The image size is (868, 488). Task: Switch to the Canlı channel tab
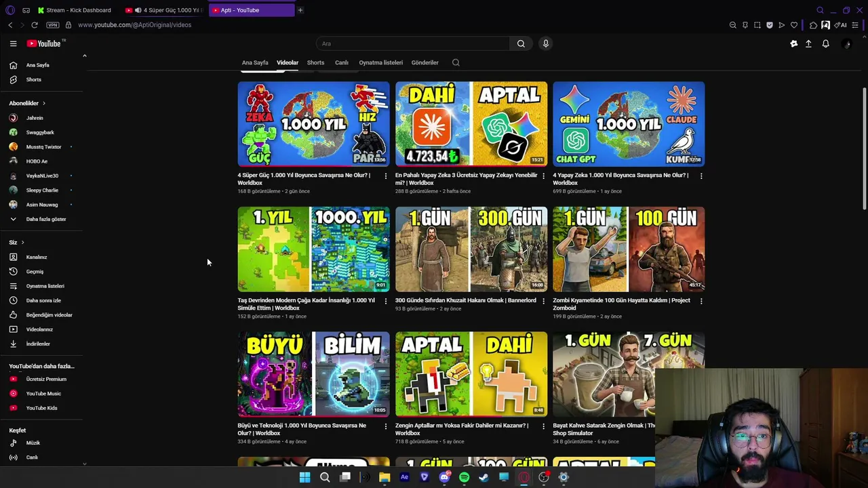click(342, 62)
